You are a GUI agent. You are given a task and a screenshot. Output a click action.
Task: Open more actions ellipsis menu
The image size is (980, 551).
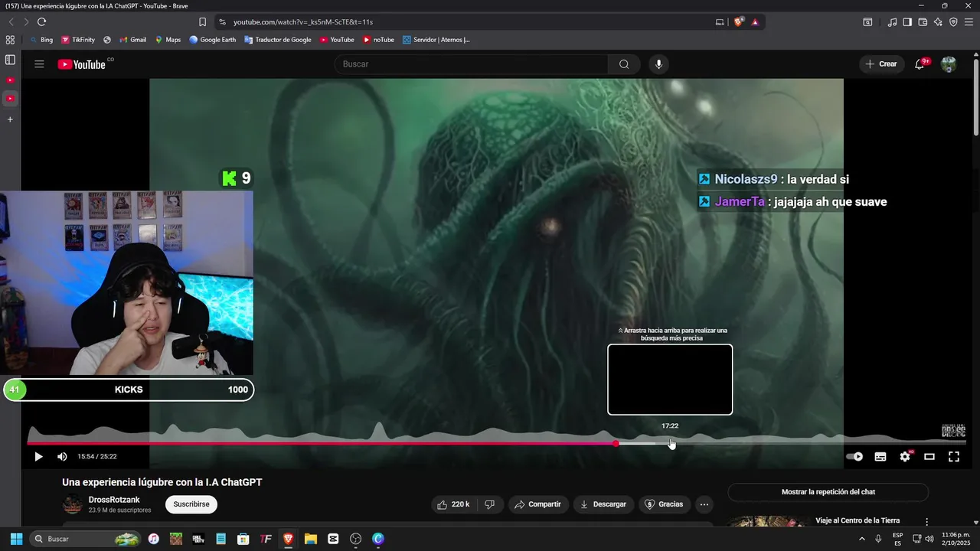(704, 504)
